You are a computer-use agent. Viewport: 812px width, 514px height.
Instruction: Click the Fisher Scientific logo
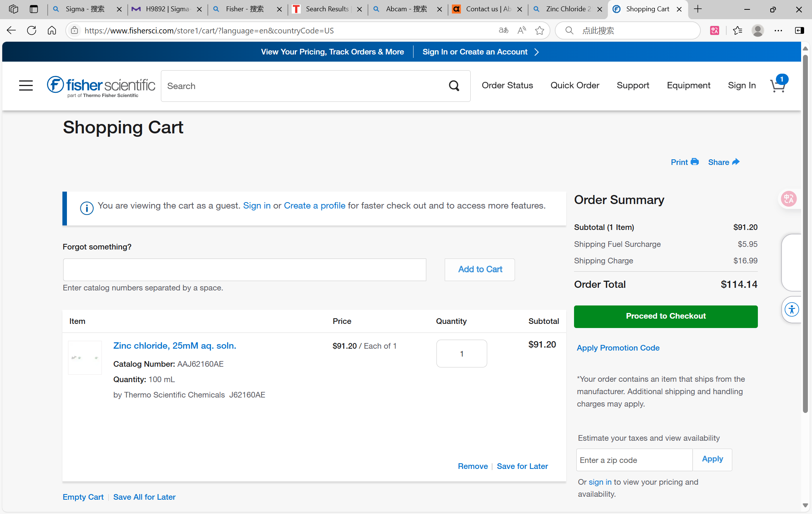(x=101, y=87)
